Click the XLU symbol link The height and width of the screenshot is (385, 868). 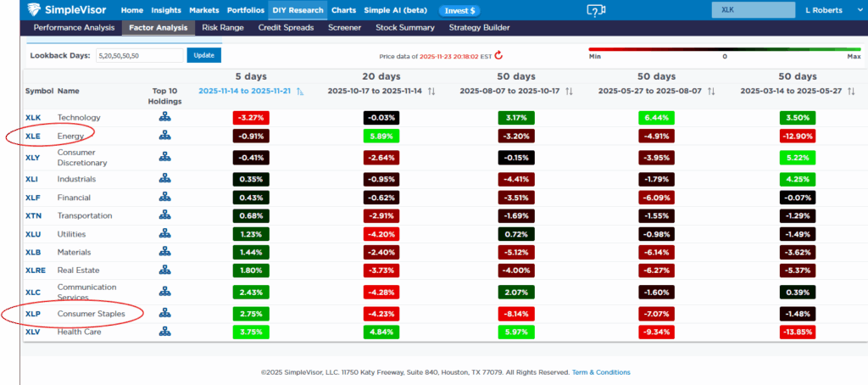click(33, 234)
